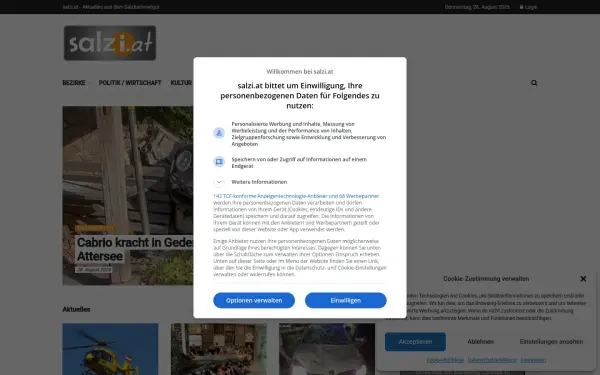
Task: Open the BEZIRKE menu dropdown
Action: (77, 83)
